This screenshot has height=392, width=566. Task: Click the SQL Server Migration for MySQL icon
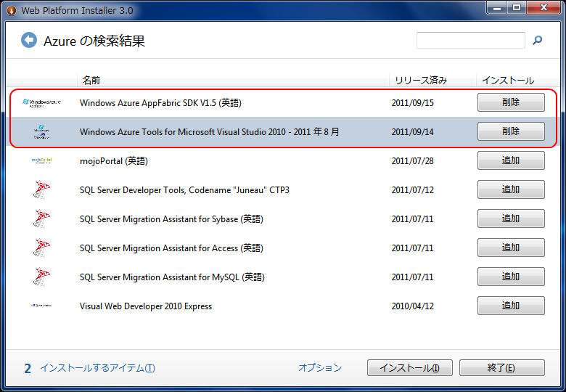coord(41,277)
